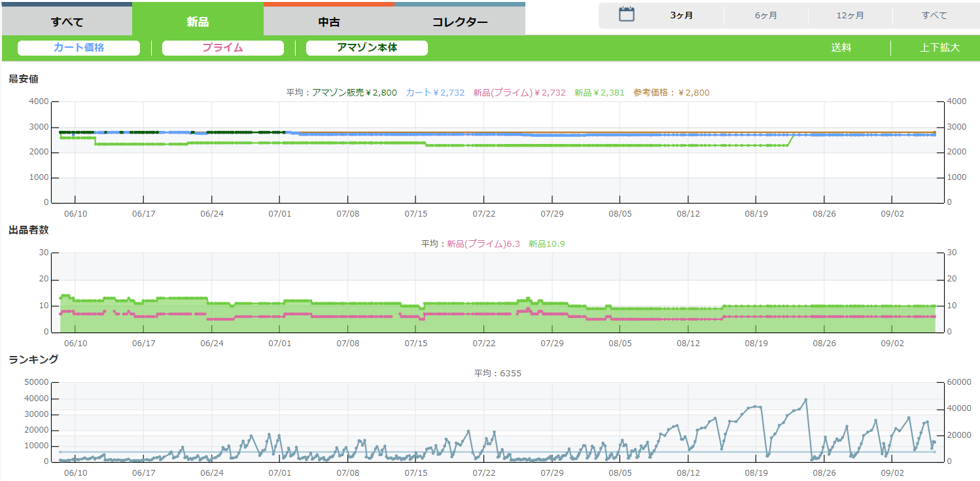Switch to the すべて condition tab
Screen dimensions: 980x481
67,22
